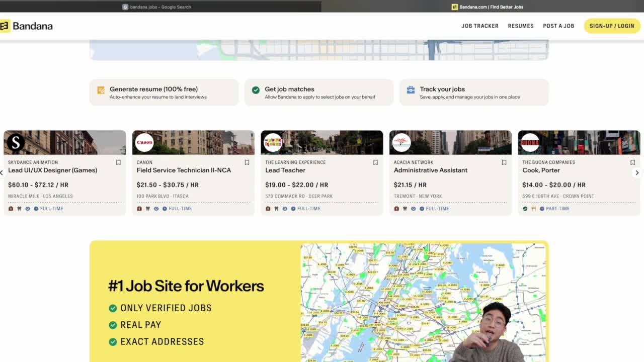The image size is (644, 362).
Task: Click vision eye icon on Skydance card
Action: [28, 209]
